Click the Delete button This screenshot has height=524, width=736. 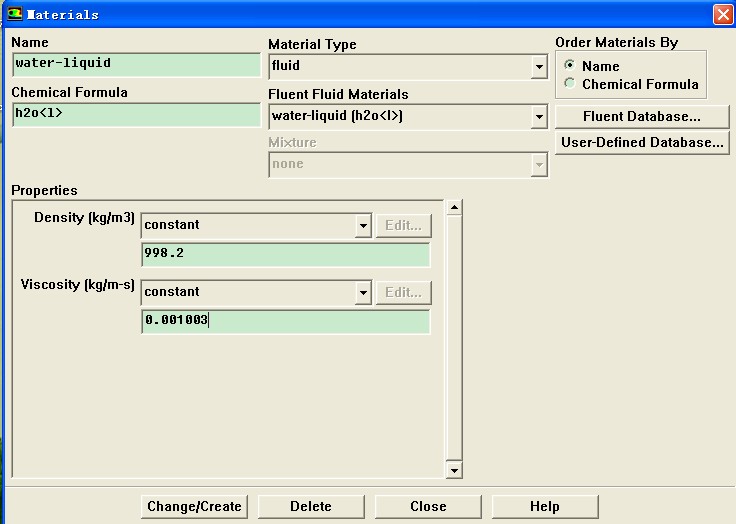(310, 506)
